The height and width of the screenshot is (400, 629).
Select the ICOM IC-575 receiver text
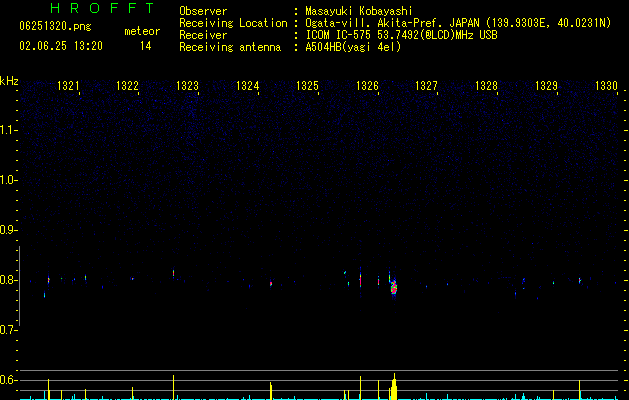401,35
